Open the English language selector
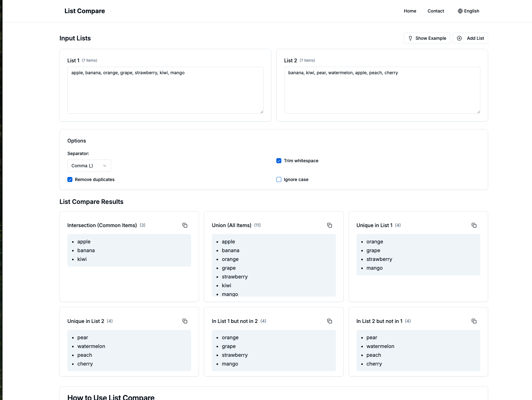Screen dimensions: 532x400 click(468, 11)
